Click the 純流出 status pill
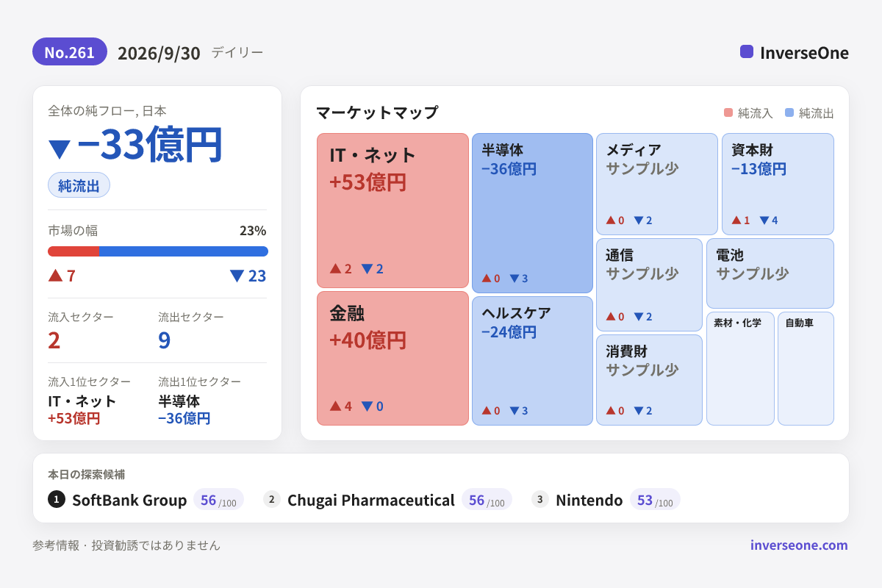The height and width of the screenshot is (588, 882). pos(79,185)
